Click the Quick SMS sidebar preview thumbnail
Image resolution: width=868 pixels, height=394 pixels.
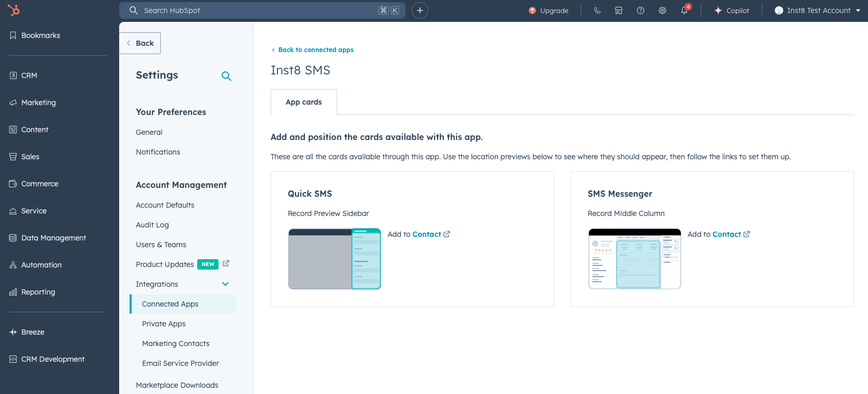point(335,259)
